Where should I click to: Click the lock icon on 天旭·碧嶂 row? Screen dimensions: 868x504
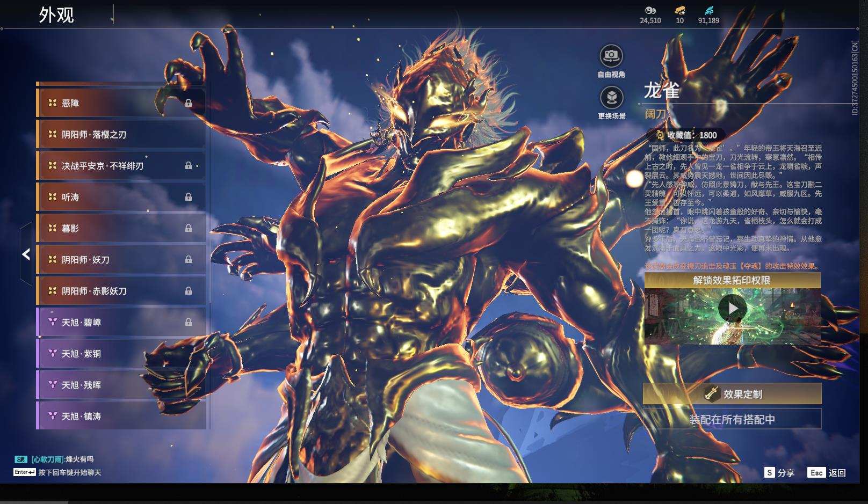[x=189, y=322]
